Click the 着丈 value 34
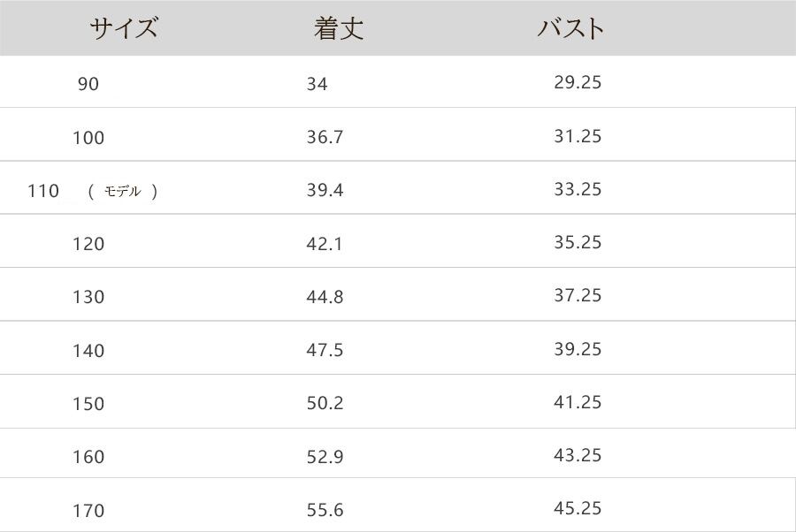Screen dimensions: 796x532 click(x=317, y=84)
